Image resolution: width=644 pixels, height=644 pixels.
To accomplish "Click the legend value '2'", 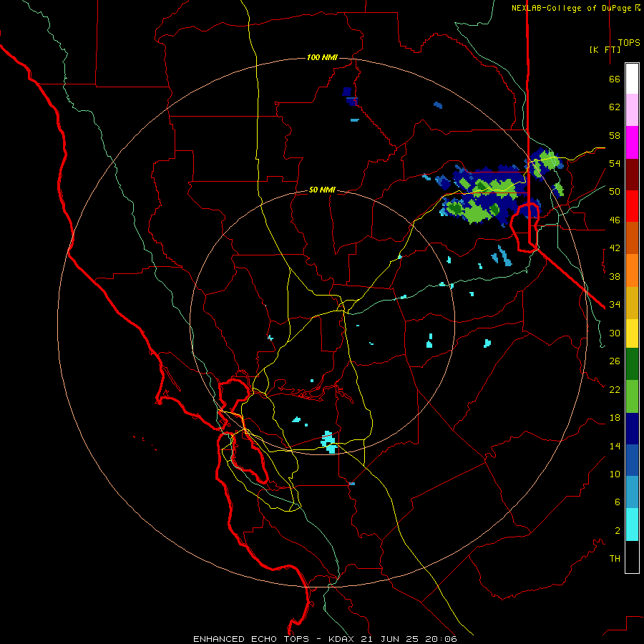I will [x=618, y=531].
